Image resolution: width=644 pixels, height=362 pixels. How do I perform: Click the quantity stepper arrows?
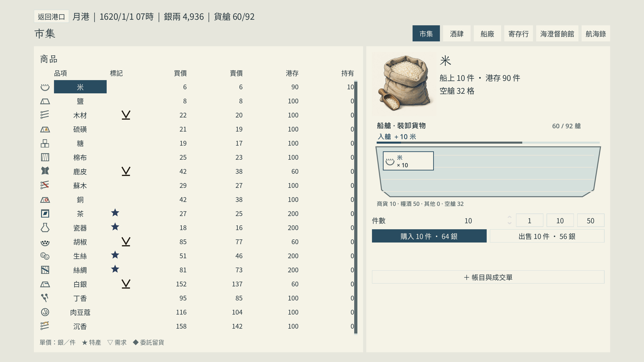[x=509, y=220]
